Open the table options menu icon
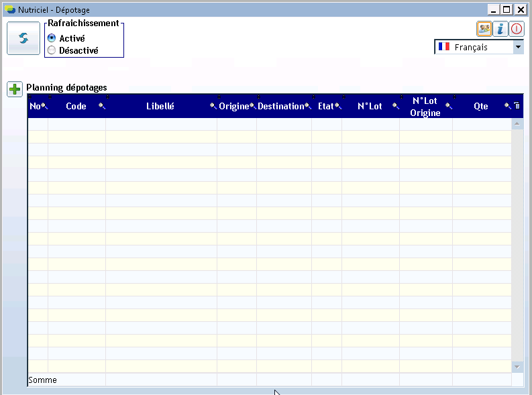 (517, 106)
